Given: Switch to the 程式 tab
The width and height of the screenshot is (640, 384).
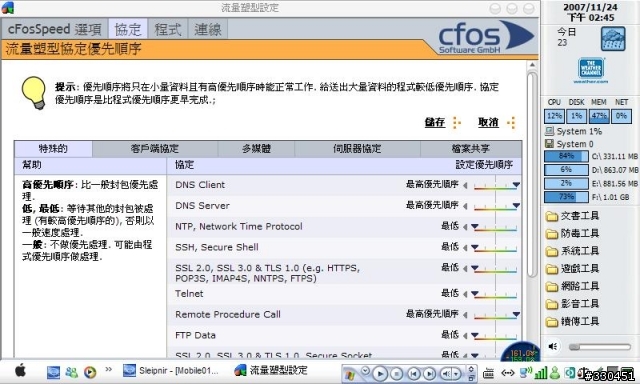Looking at the screenshot, I should pos(168,29).
